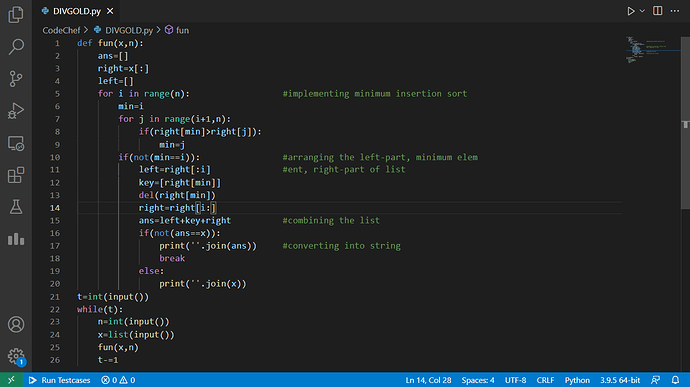Click 'key=[right[min]]' on line 12

click(x=180, y=183)
